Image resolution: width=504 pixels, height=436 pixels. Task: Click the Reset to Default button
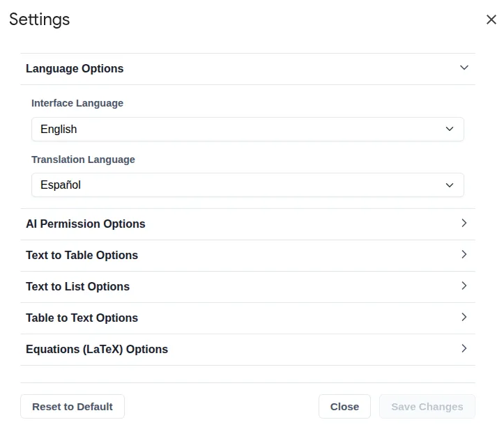[72, 407]
